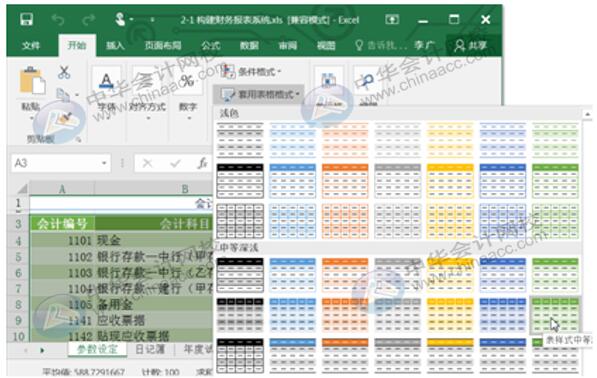Apply blue-header style, 中等深浅 first row
The image size is (597, 378).
292,275
